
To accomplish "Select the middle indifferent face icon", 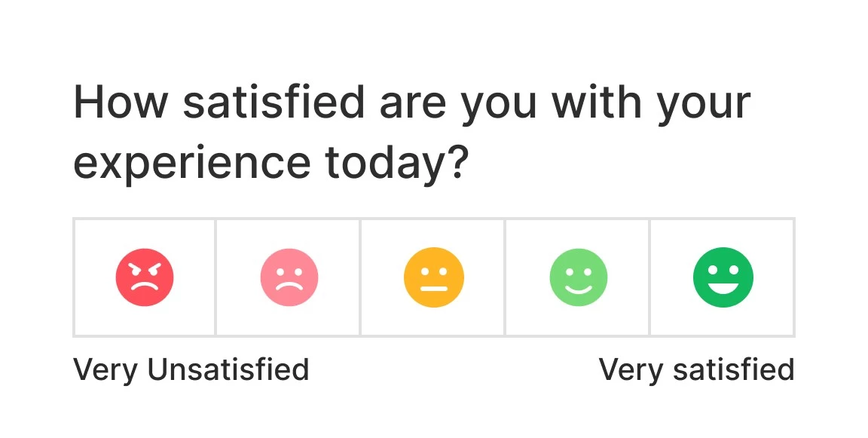I will [x=433, y=277].
